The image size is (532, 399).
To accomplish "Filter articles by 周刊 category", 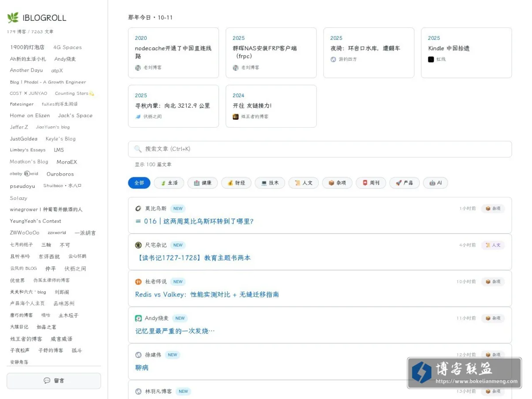I will point(371,183).
